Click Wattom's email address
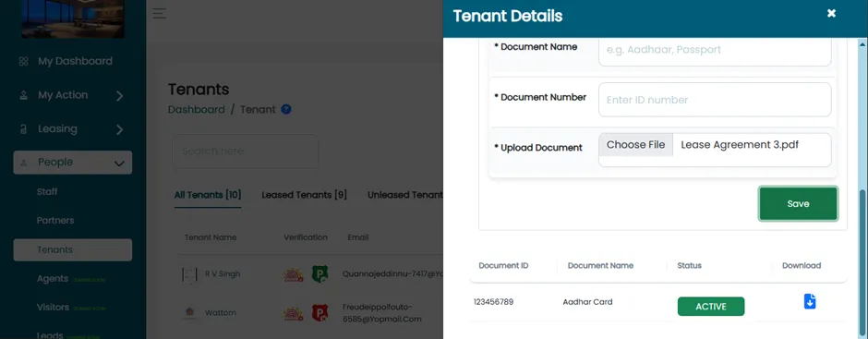 pos(382,313)
